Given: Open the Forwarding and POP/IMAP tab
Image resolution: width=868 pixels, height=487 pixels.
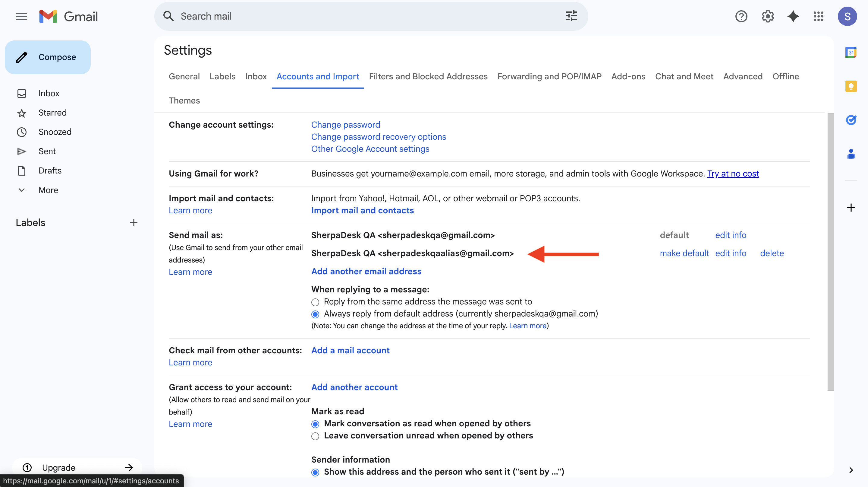Looking at the screenshot, I should (549, 77).
